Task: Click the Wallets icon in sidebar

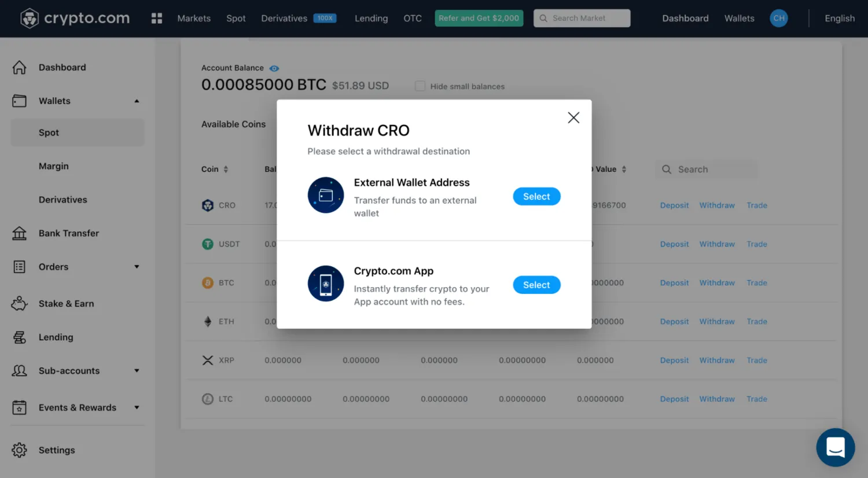Action: 20,101
